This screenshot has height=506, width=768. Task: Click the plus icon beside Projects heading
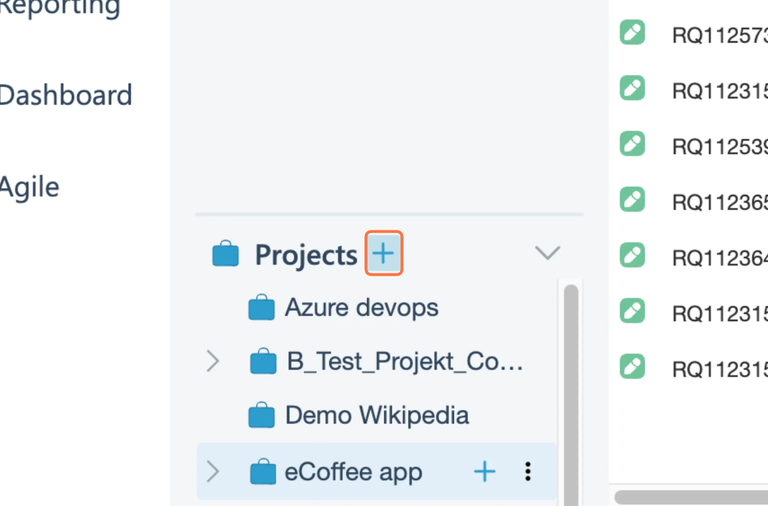pyautogui.click(x=384, y=254)
